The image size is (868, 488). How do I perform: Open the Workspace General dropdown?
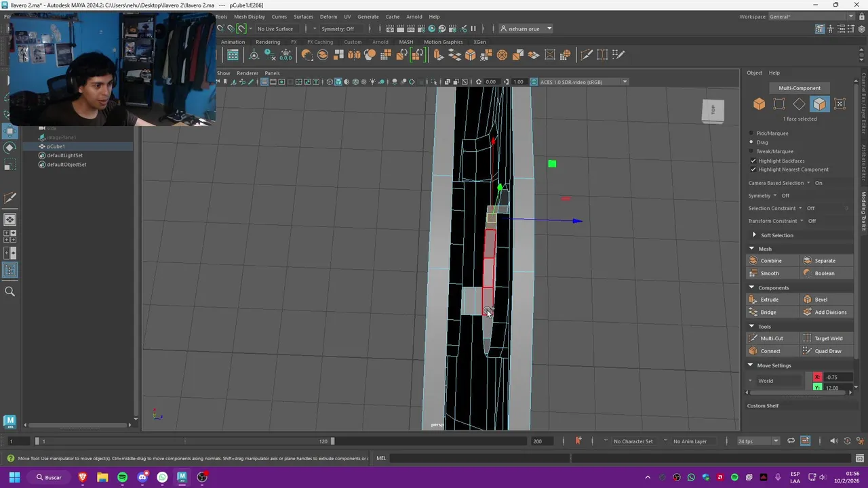812,17
